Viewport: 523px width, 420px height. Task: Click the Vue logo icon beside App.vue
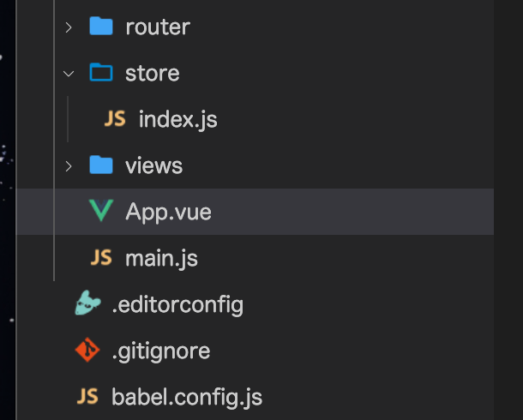pos(101,211)
